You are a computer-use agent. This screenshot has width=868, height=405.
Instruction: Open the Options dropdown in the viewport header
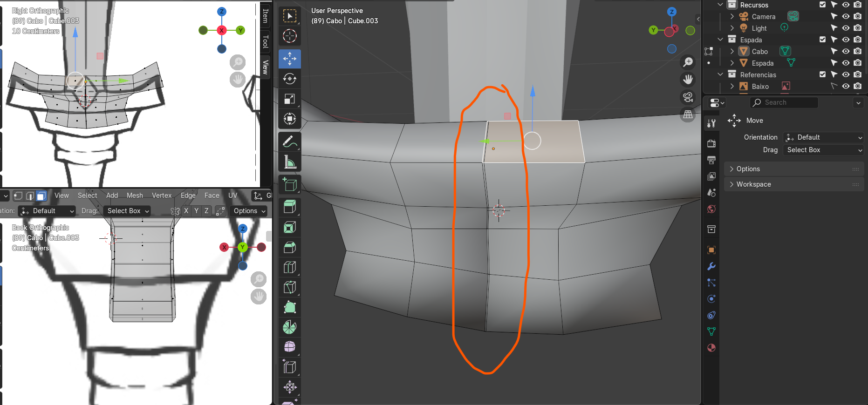[x=249, y=211]
